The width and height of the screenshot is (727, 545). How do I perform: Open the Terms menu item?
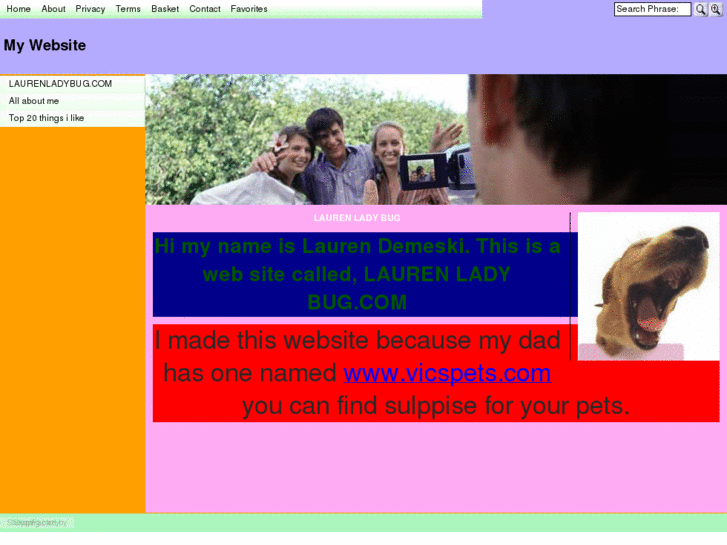(128, 9)
